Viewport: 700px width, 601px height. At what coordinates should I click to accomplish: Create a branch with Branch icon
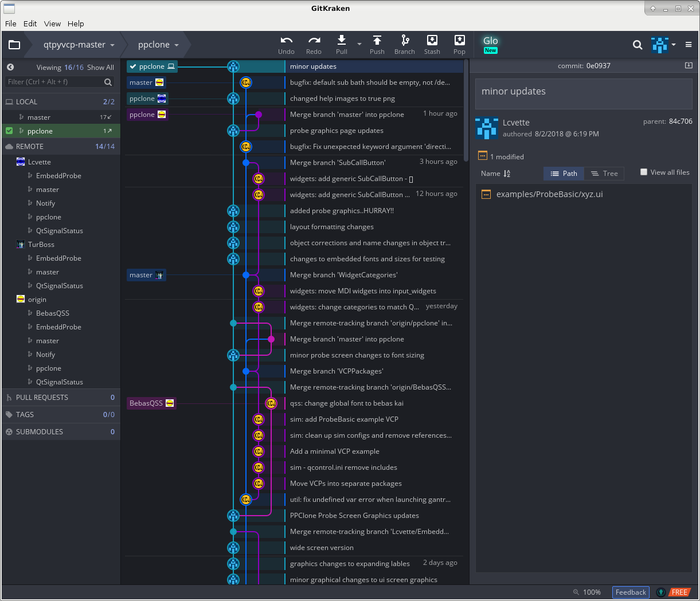(405, 40)
